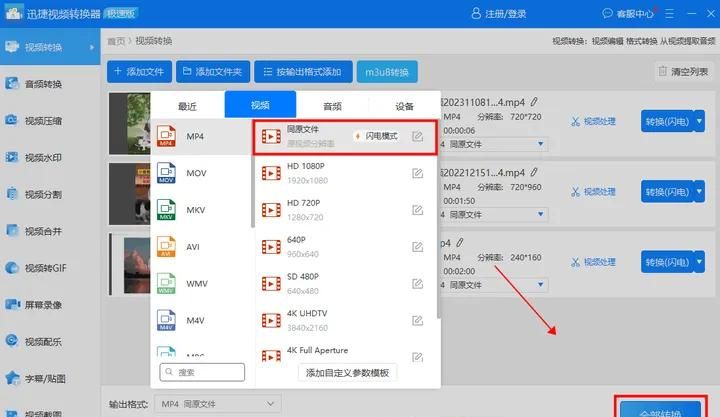The width and height of the screenshot is (720, 417).
Task: Toggle the 闪电模式 lightning mode option
Action: [377, 136]
